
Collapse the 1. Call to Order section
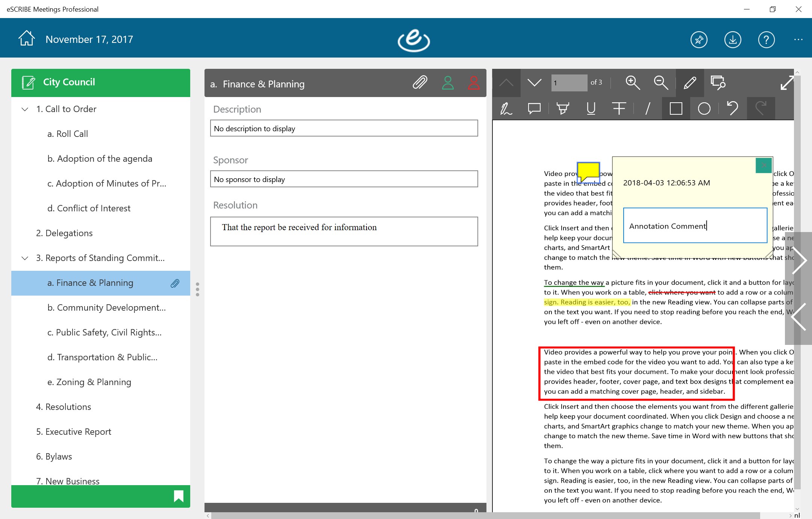[x=25, y=109]
